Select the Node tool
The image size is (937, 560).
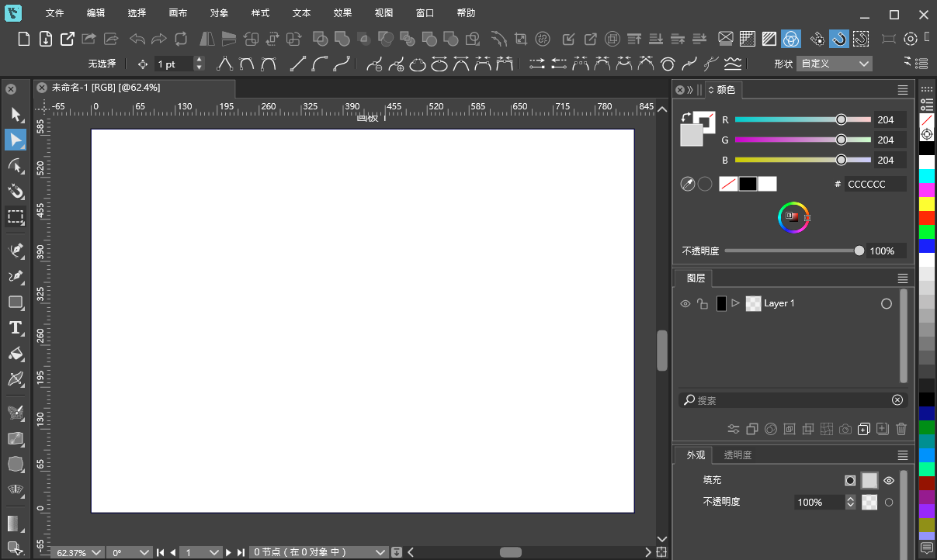pyautogui.click(x=16, y=140)
